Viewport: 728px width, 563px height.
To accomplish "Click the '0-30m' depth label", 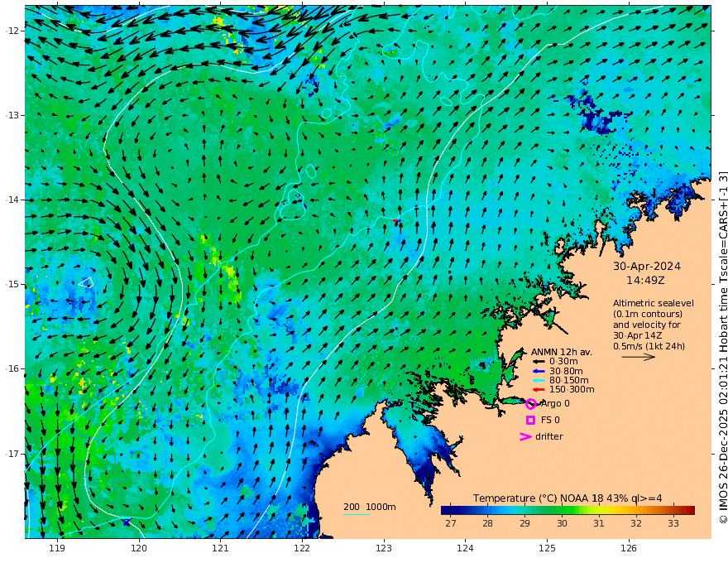I will [563, 362].
